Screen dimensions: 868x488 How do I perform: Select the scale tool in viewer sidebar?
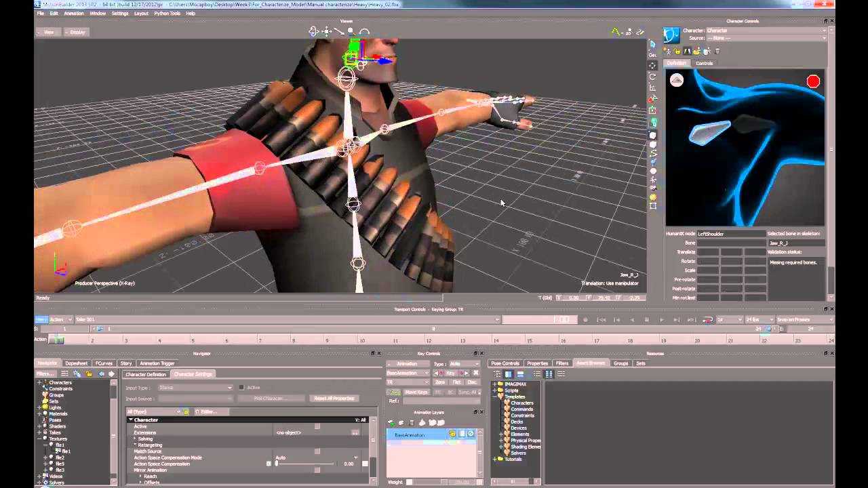[653, 87]
